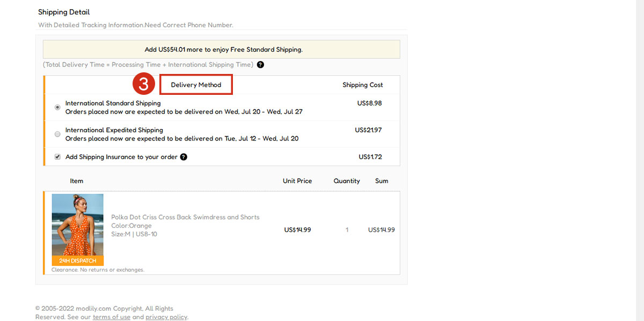Click the Unit Price column header
Image resolution: width=644 pixels, height=321 pixels.
pyautogui.click(x=297, y=181)
